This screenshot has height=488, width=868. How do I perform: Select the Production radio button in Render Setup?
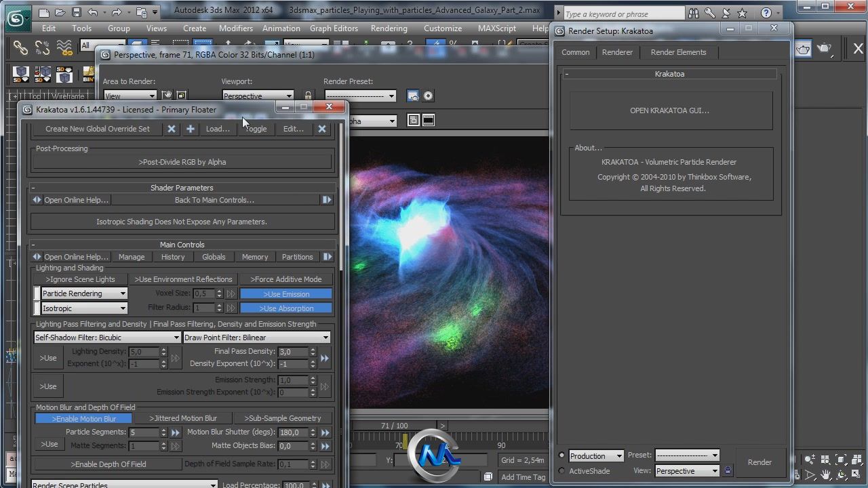click(x=561, y=455)
